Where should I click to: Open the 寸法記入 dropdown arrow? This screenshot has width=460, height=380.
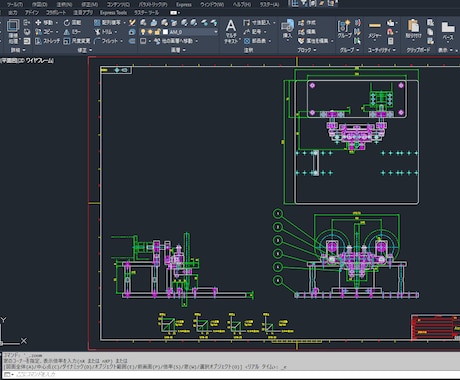pyautogui.click(x=274, y=23)
